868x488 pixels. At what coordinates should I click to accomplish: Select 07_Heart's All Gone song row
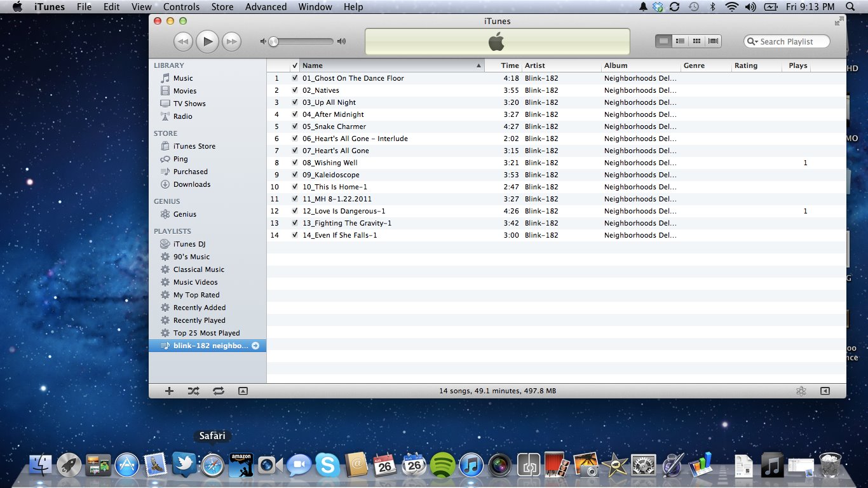[x=556, y=151]
